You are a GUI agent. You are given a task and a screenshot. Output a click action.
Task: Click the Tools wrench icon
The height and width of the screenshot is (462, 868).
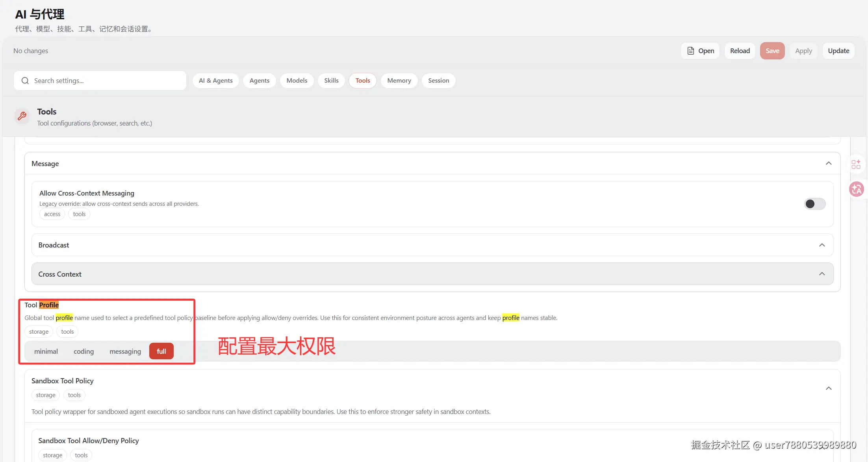point(22,116)
